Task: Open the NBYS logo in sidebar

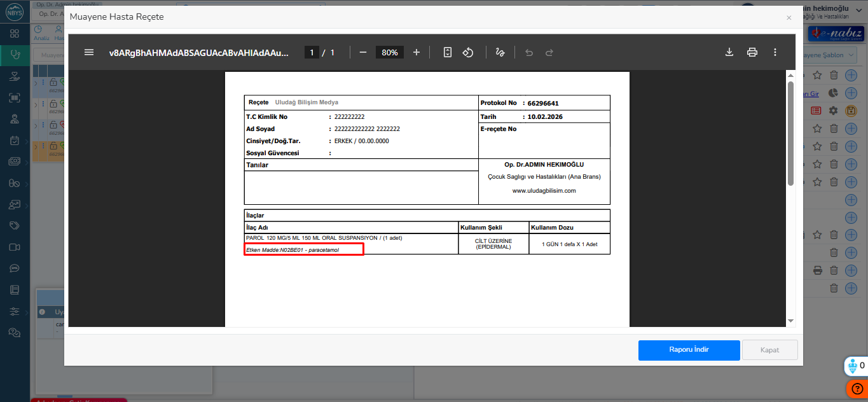Action: (x=14, y=11)
